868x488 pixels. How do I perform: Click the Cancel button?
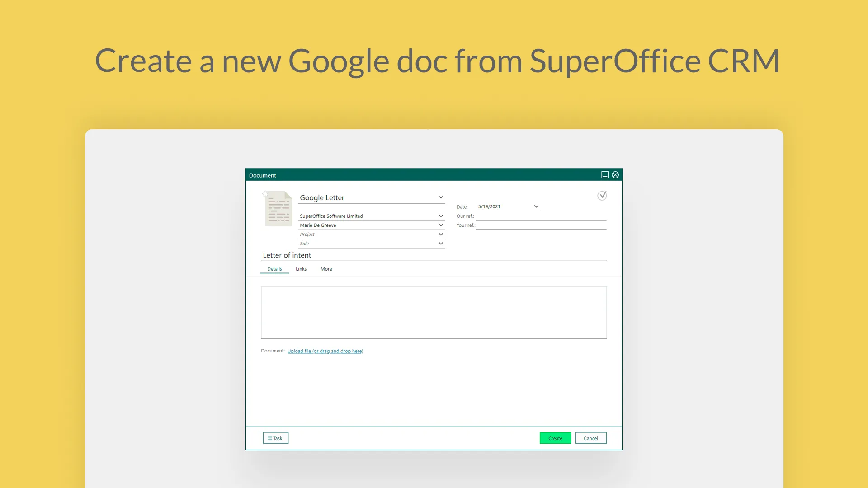coord(590,438)
